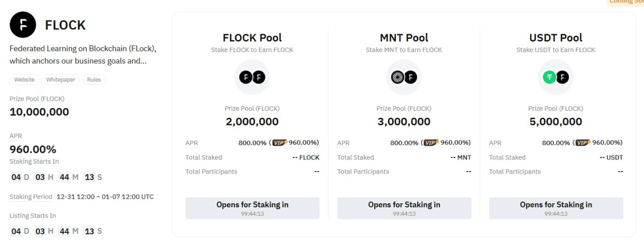
Task: Click the dotted-underlined Staking Period label
Action: pyautogui.click(x=31, y=197)
